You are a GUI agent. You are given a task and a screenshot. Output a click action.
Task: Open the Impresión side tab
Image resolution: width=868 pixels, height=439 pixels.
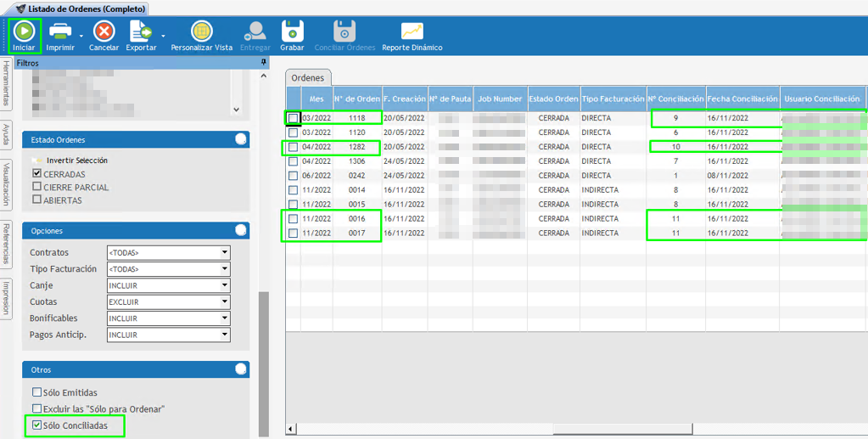(6, 298)
